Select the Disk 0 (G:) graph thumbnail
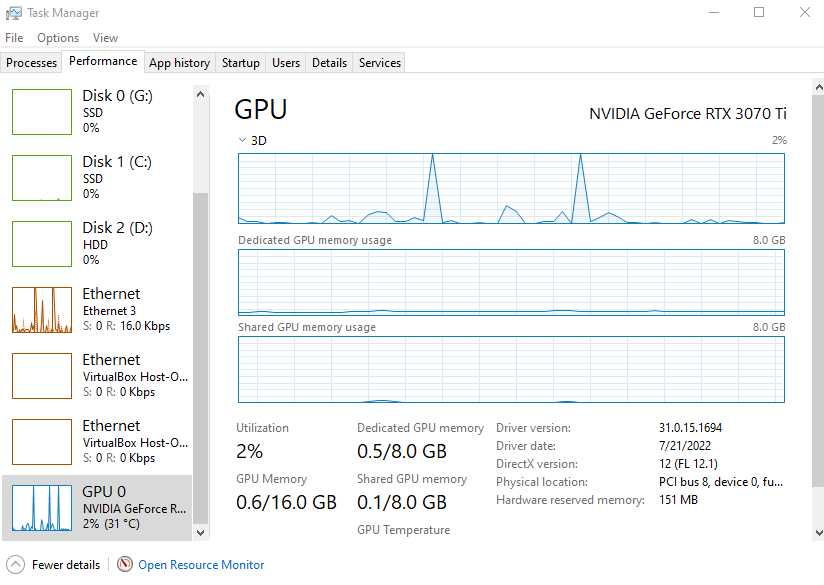824x585 pixels. (42, 111)
